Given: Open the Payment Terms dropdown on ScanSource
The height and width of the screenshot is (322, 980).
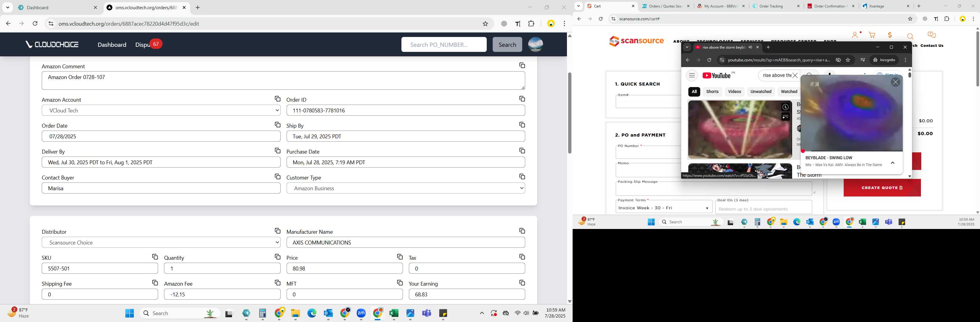Looking at the screenshot, I should tap(664, 208).
